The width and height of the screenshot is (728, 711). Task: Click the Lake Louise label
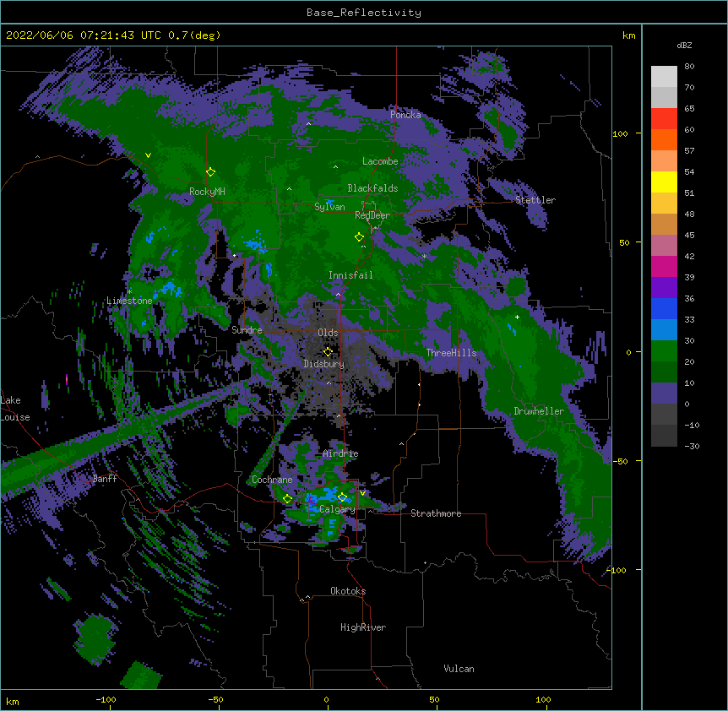15,409
